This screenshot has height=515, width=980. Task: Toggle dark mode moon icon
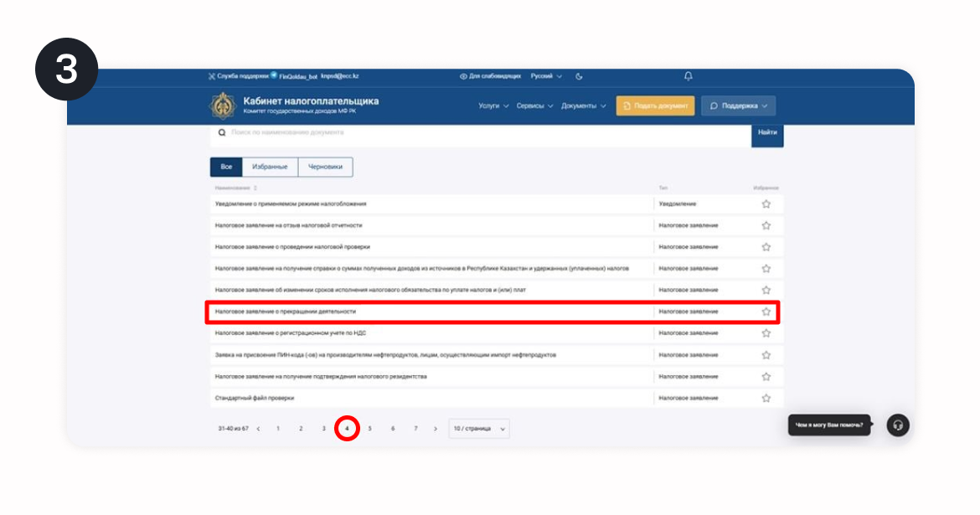click(579, 76)
